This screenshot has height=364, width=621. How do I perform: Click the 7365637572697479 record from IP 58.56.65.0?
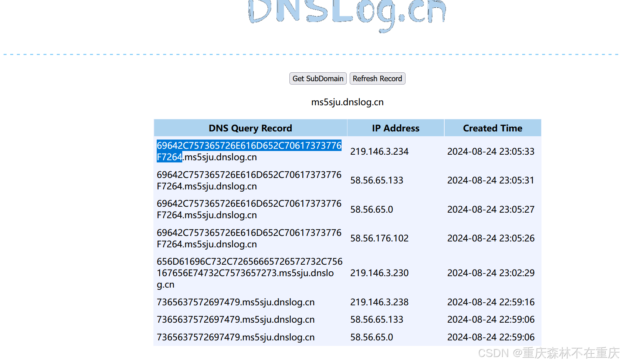(236, 337)
